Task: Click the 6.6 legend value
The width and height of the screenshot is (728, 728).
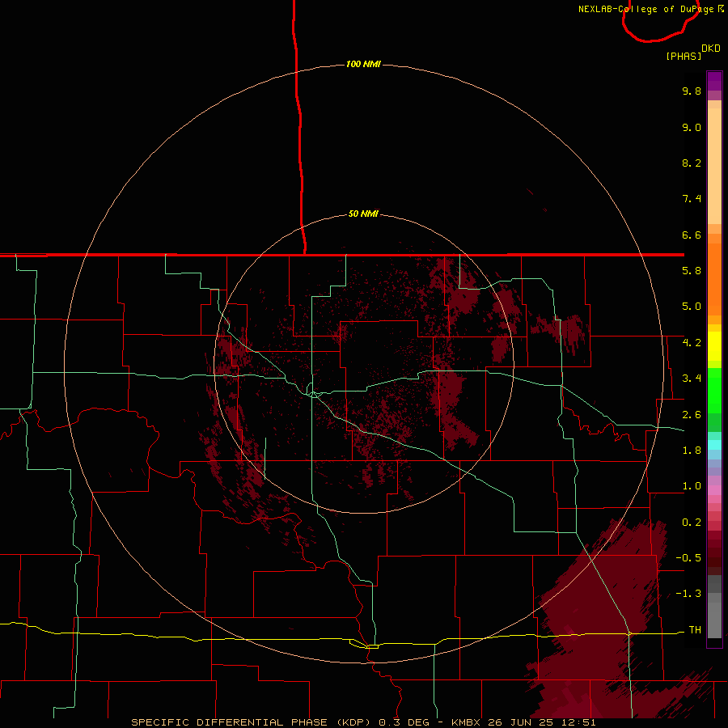Action: click(692, 235)
